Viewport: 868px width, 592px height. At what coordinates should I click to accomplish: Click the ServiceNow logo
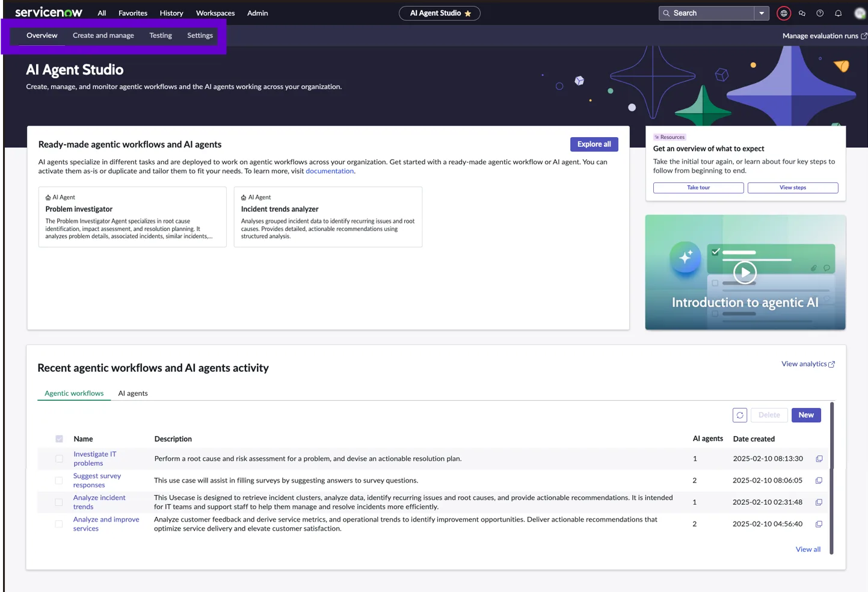click(x=49, y=13)
